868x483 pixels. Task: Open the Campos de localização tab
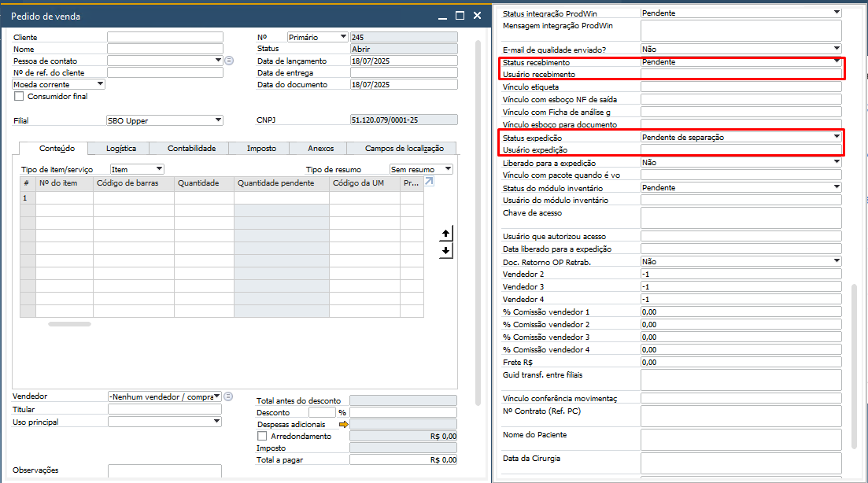[x=404, y=148]
